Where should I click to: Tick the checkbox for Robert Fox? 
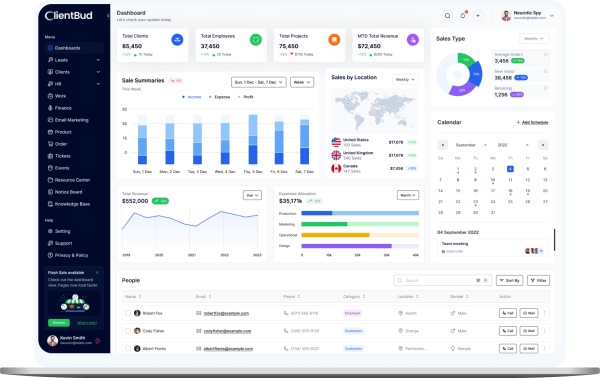point(128,313)
